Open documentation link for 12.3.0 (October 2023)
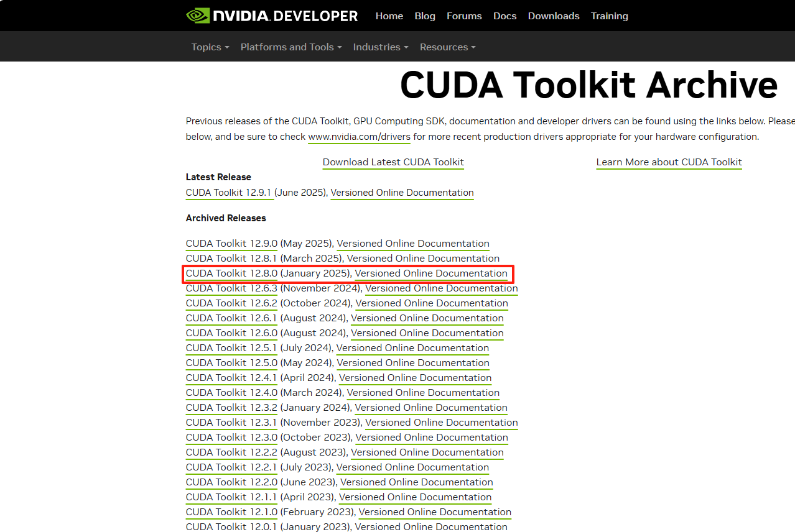 [x=432, y=438]
